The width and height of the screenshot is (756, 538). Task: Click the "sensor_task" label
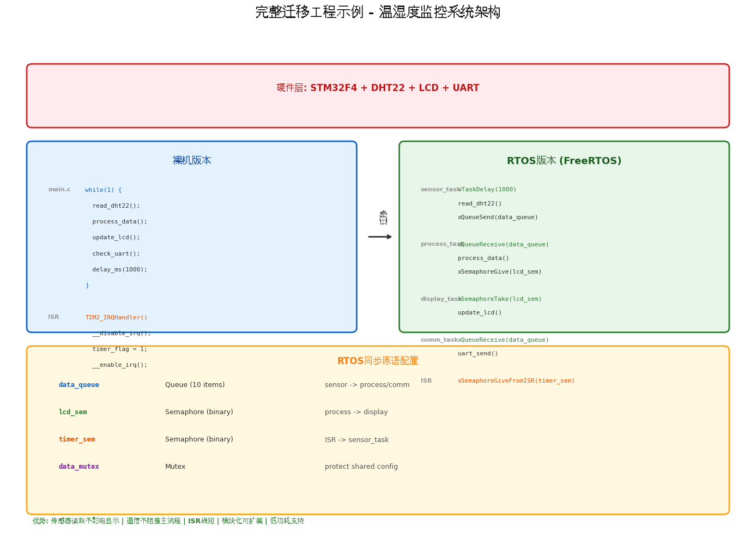[440, 190]
